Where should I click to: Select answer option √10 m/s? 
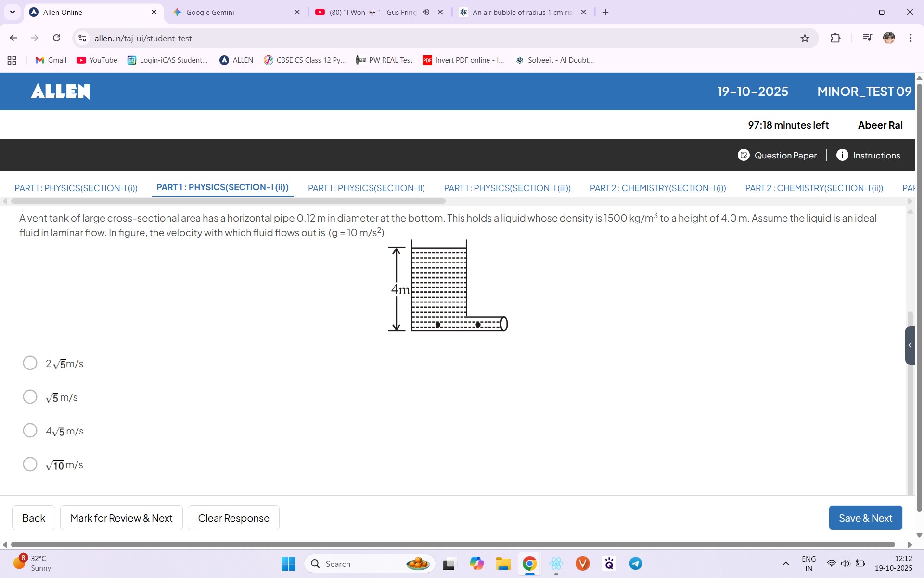click(x=30, y=464)
